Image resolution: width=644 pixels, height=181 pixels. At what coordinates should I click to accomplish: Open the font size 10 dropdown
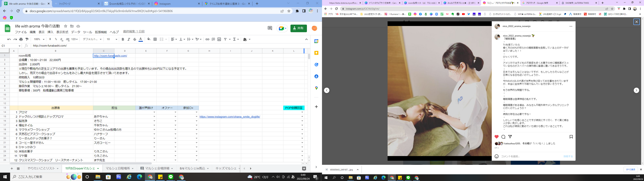pos(112,39)
